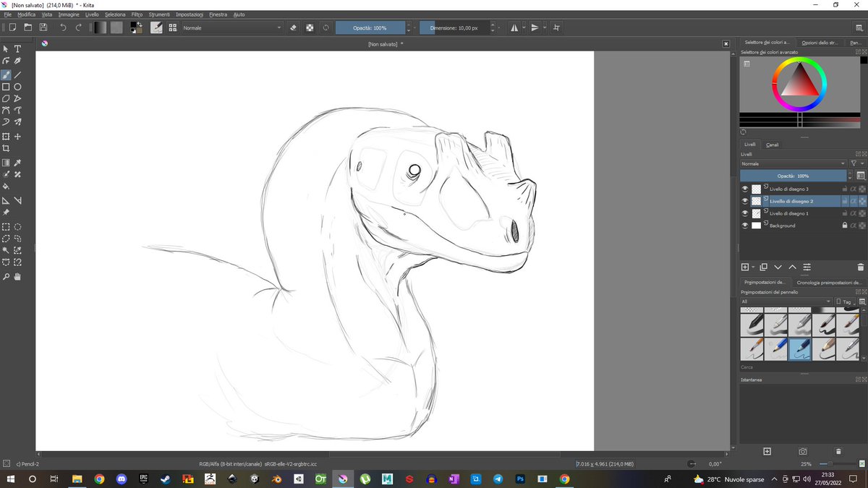Expand the brush preset tag All dropdown
Image resolution: width=868 pixels, height=488 pixels.
coord(786,301)
